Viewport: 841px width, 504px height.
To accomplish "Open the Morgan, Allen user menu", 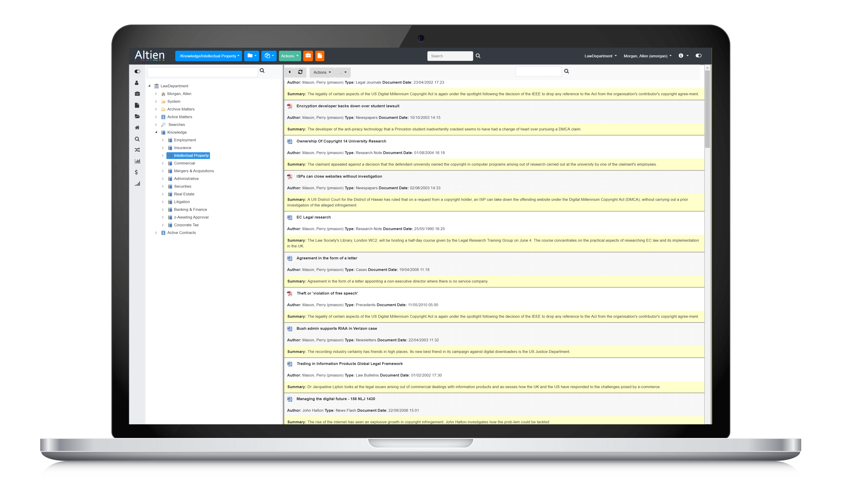I will tap(647, 56).
